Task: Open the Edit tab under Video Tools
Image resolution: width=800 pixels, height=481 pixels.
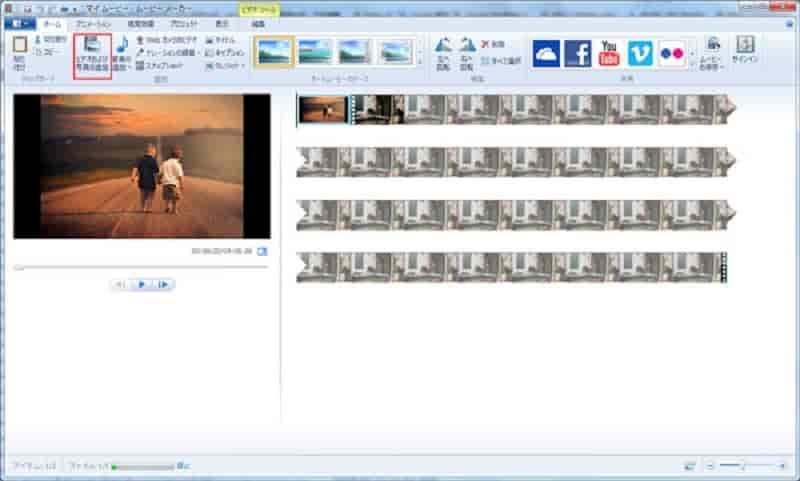Action: (258, 23)
